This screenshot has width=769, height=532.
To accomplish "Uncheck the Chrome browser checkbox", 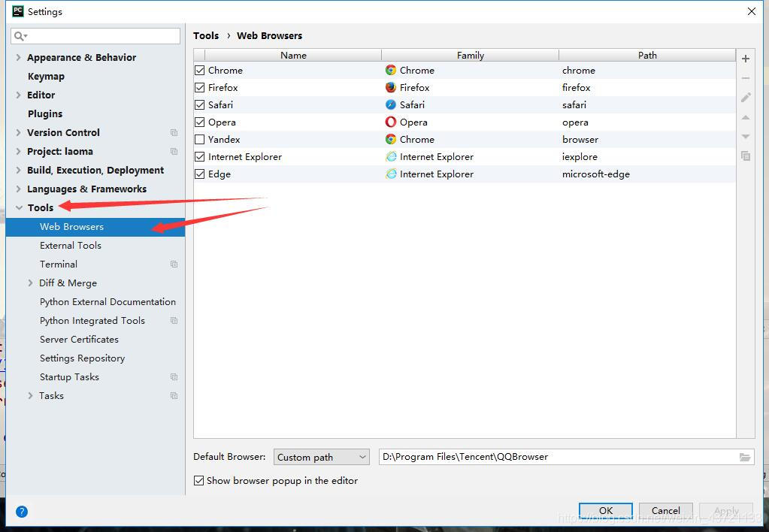I will pyautogui.click(x=200, y=70).
